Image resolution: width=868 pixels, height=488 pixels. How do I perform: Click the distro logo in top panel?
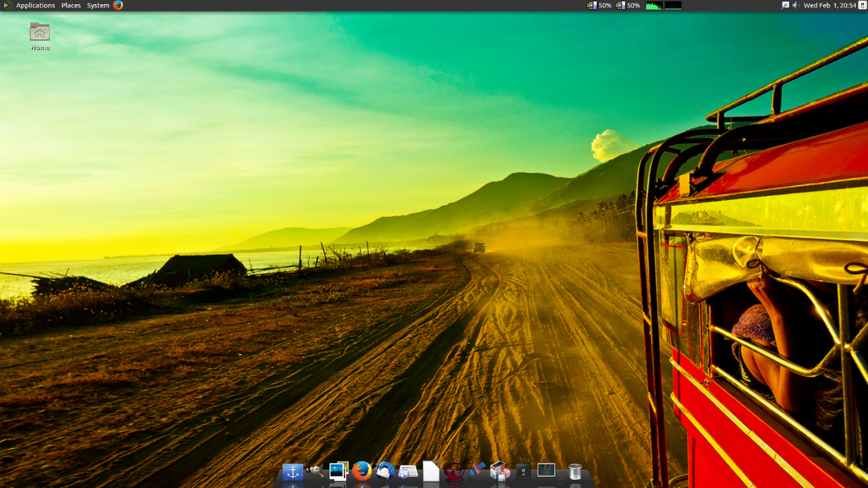click(7, 5)
